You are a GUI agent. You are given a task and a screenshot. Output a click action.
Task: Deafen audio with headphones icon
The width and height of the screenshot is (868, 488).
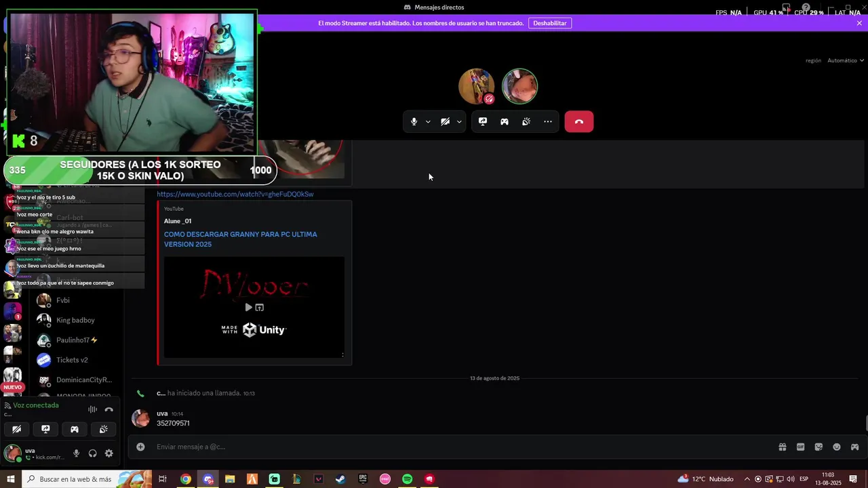coord(92,453)
